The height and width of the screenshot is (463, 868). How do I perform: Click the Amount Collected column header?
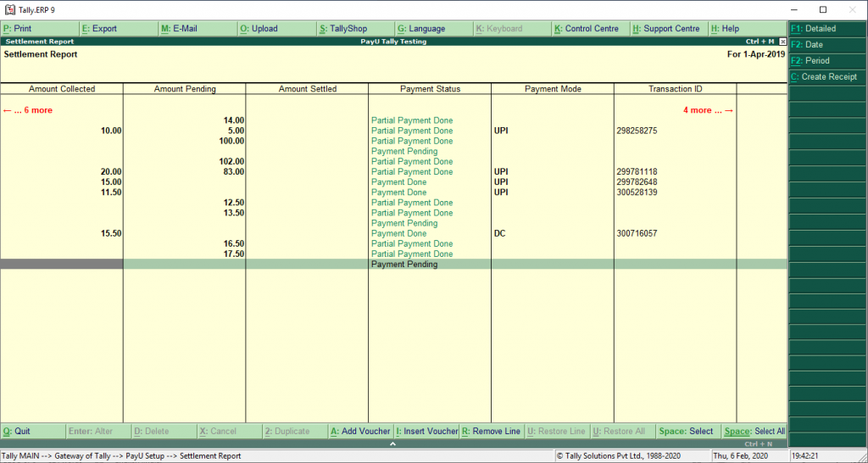tap(62, 89)
